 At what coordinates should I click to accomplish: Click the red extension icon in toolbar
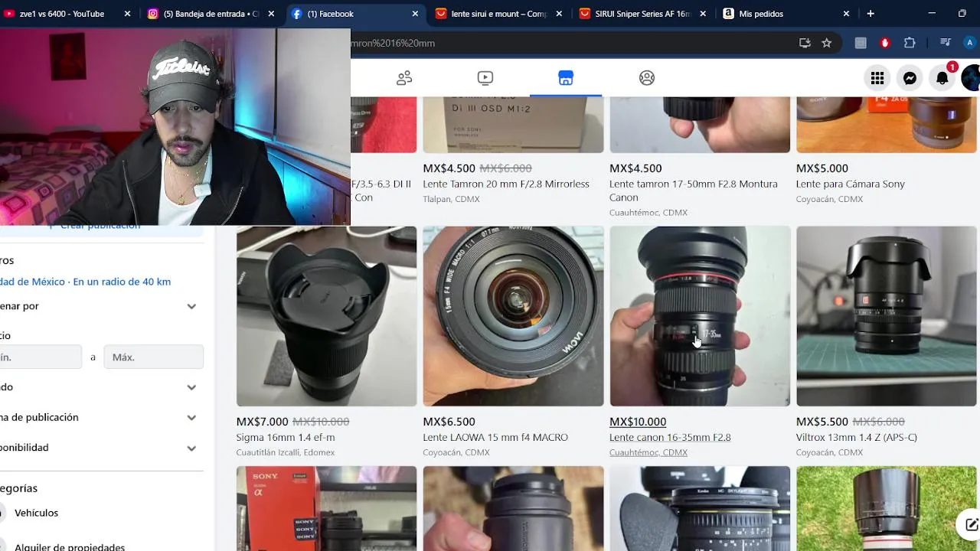pos(885,43)
